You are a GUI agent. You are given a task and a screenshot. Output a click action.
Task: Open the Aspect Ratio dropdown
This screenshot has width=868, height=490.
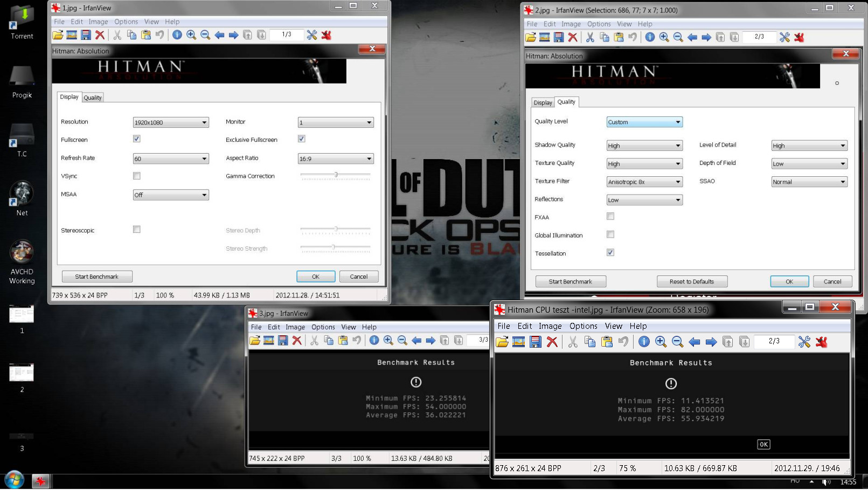coord(336,158)
